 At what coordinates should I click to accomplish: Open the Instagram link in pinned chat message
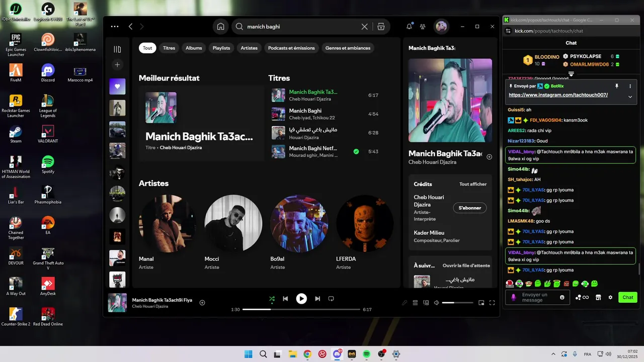pos(558,95)
